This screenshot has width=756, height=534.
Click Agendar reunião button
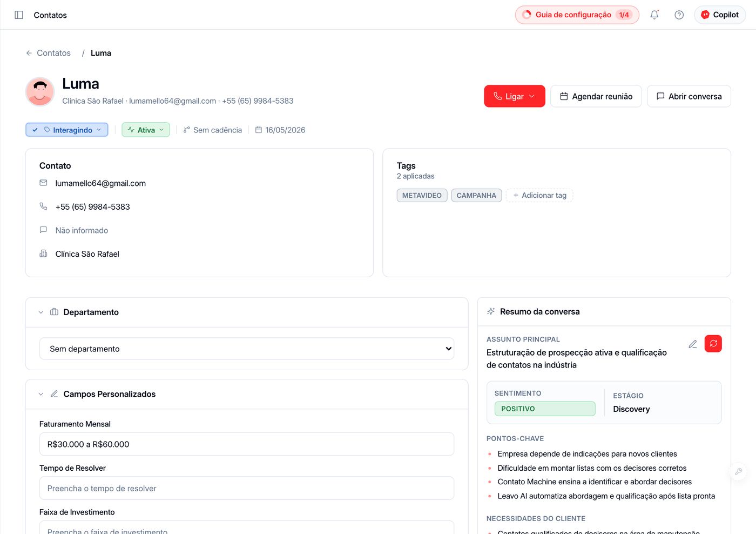(596, 96)
